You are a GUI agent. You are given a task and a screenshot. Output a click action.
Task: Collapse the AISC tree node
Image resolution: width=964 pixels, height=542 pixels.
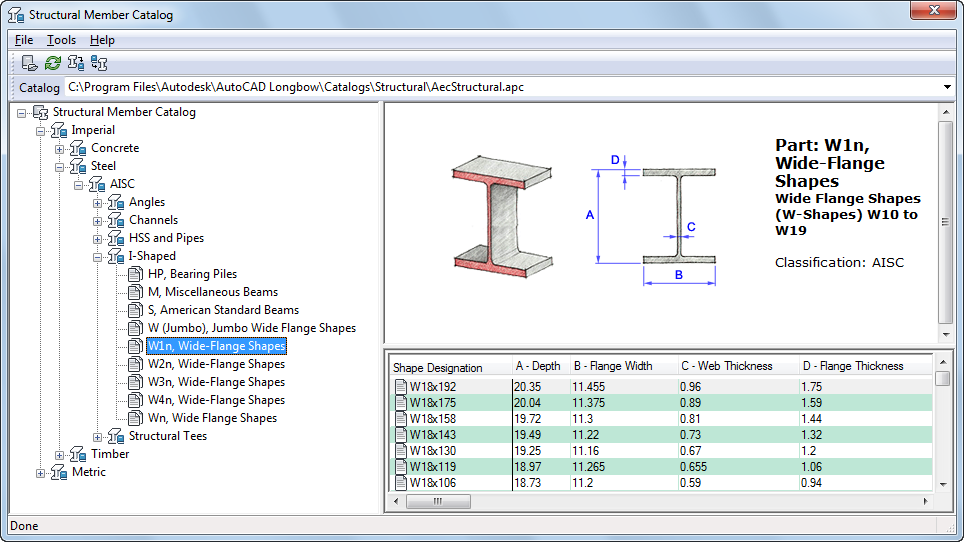point(79,185)
